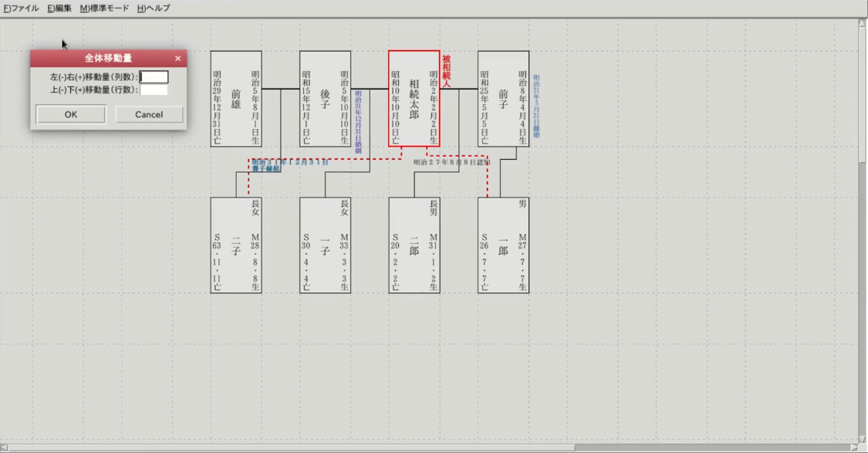Select the 前子 person box
Screen dimensions: 868x453
503,99
